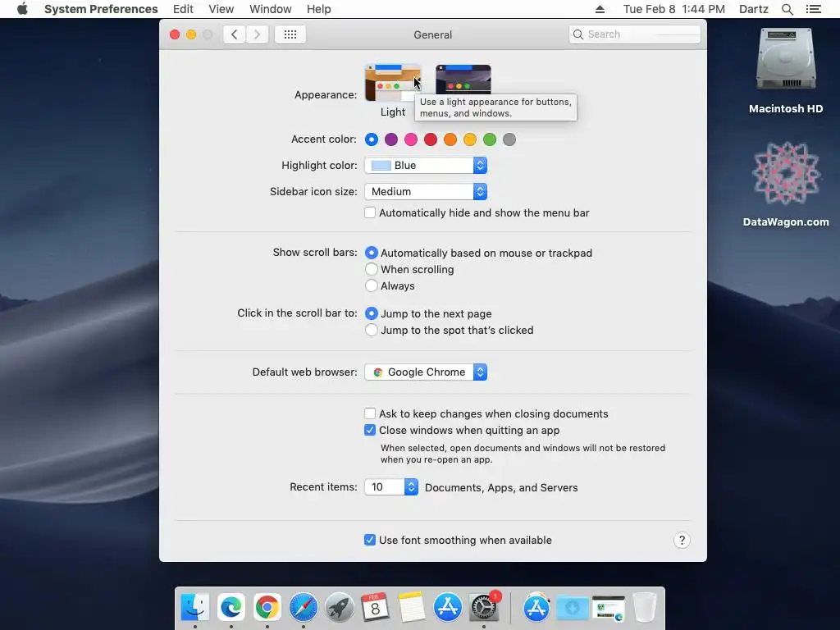The height and width of the screenshot is (630, 840).
Task: Choose the graphite accent color
Action: click(x=509, y=139)
